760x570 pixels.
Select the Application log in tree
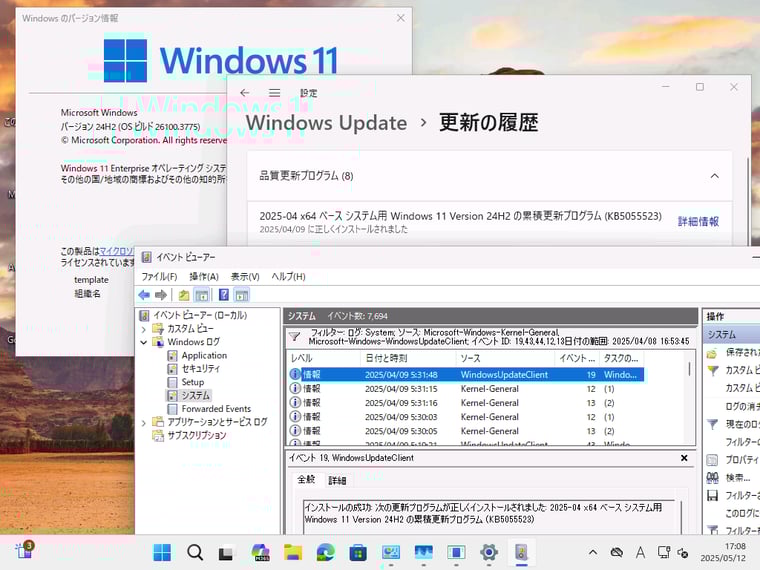[x=204, y=355]
